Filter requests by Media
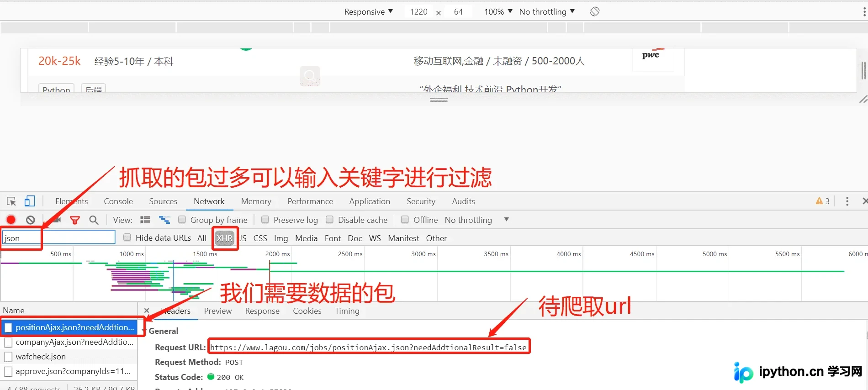The image size is (868, 390). coord(306,238)
